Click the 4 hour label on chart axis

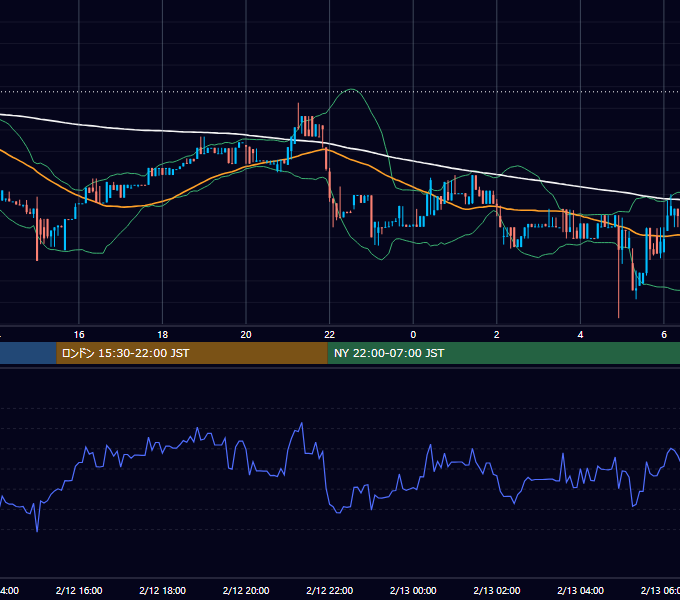580,335
